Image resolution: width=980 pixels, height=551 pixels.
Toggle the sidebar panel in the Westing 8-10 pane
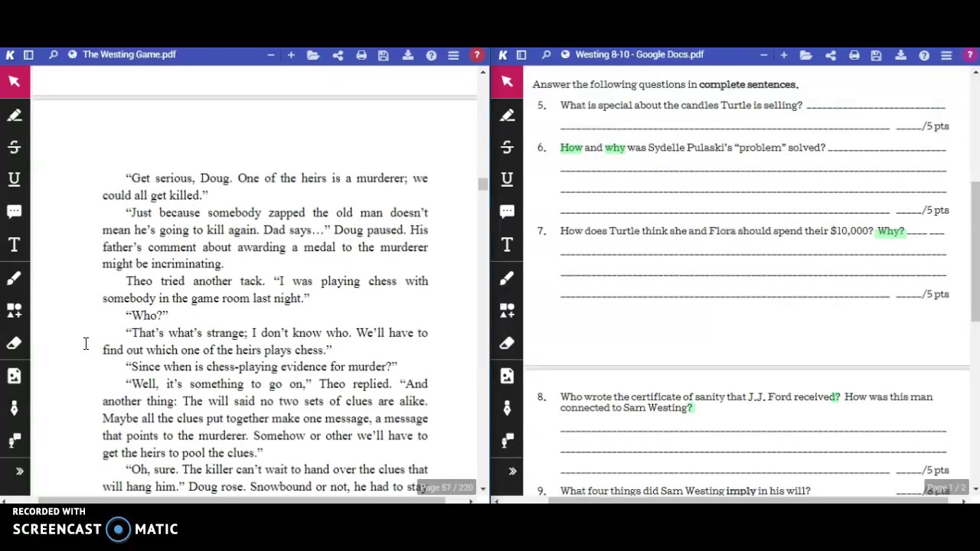coord(521,54)
